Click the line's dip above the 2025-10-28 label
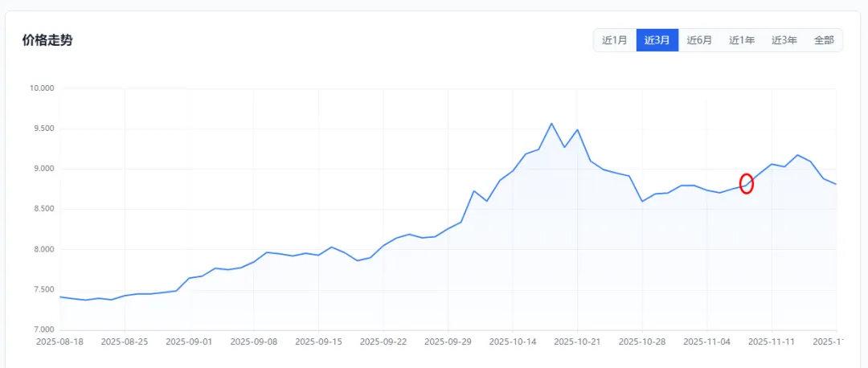Image resolution: width=868 pixels, height=368 pixels. click(642, 201)
